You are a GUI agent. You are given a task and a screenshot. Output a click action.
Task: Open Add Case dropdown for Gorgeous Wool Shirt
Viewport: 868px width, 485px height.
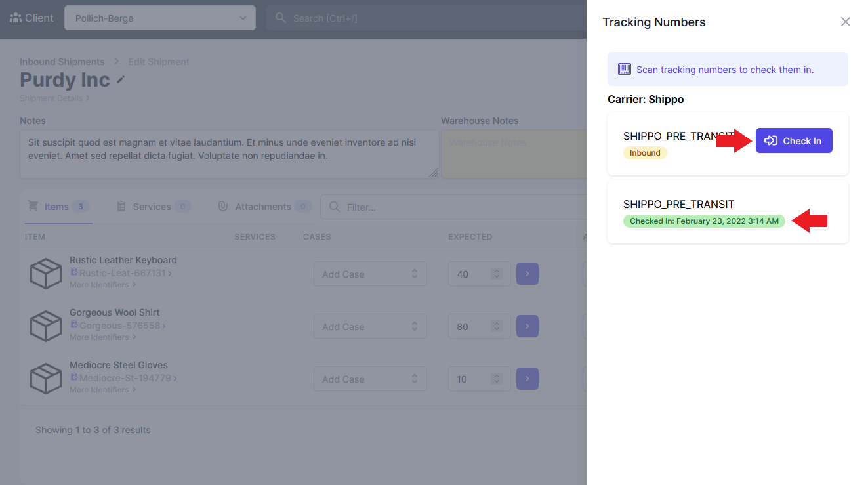tap(370, 327)
